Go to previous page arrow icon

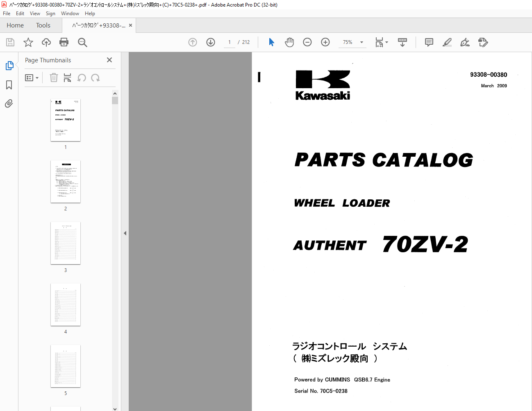pyautogui.click(x=193, y=42)
